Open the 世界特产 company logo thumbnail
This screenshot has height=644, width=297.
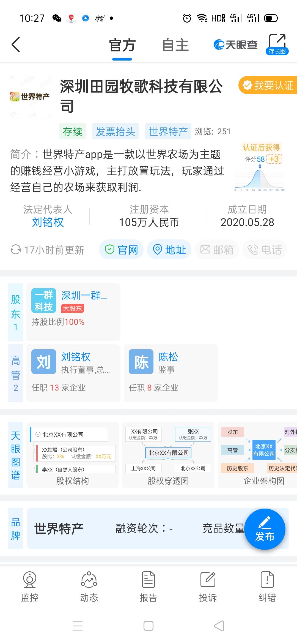(x=31, y=97)
